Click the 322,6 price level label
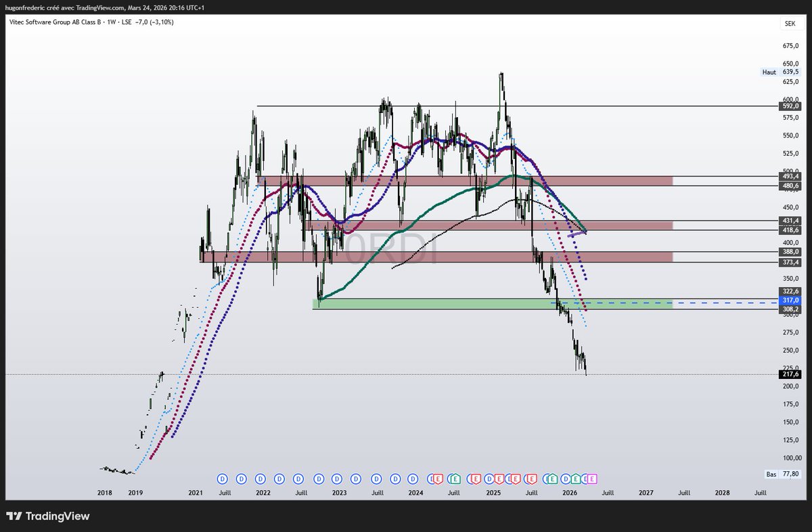Screen dimensions: 812x532 pyautogui.click(x=791, y=291)
